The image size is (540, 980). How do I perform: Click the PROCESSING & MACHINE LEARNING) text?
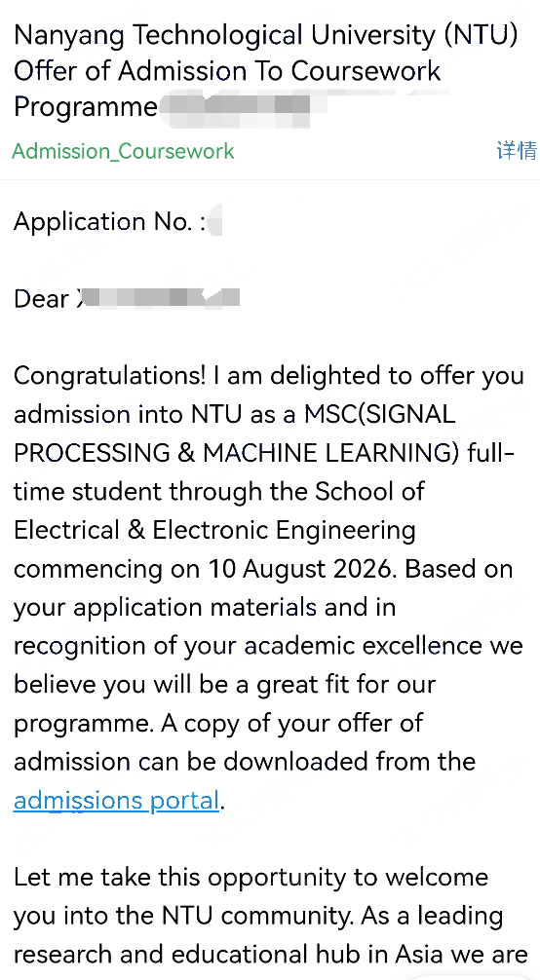pyautogui.click(x=237, y=453)
